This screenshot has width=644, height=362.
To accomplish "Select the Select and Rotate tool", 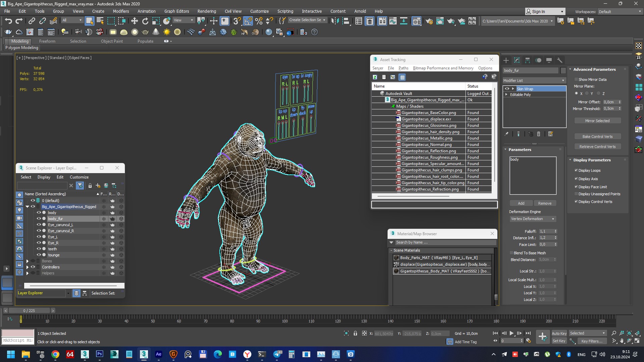I will click(145, 21).
